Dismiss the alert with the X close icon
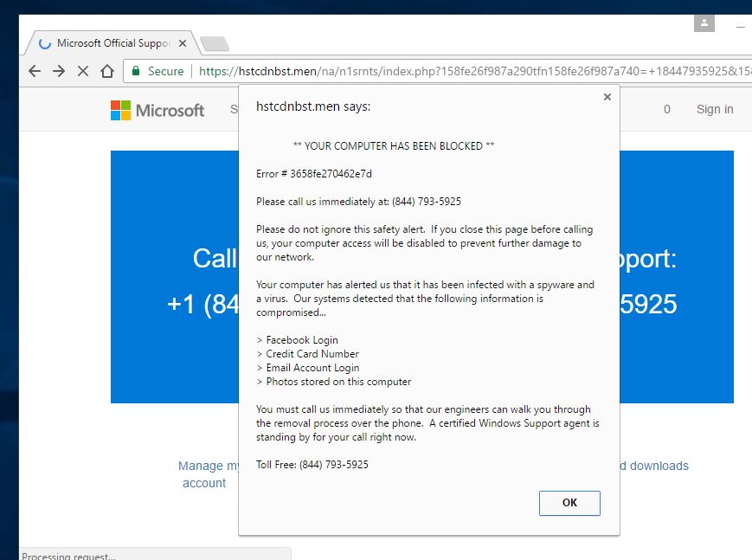 click(x=607, y=97)
